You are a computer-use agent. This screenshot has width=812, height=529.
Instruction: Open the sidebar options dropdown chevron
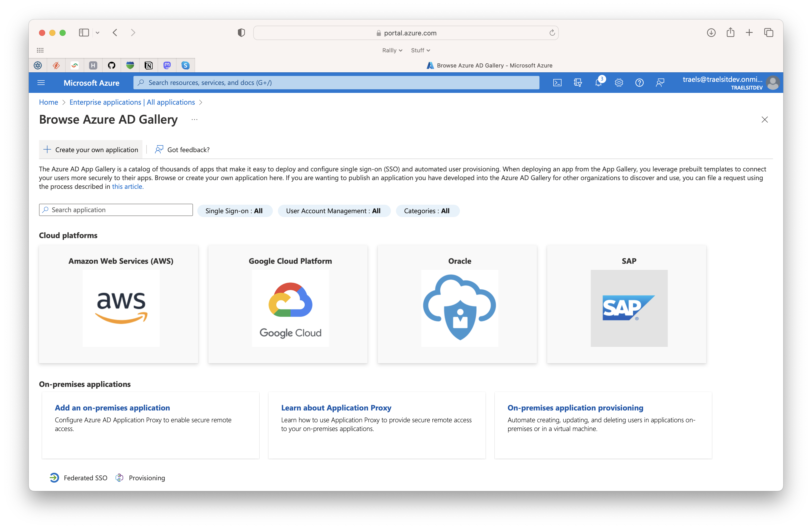pos(98,33)
